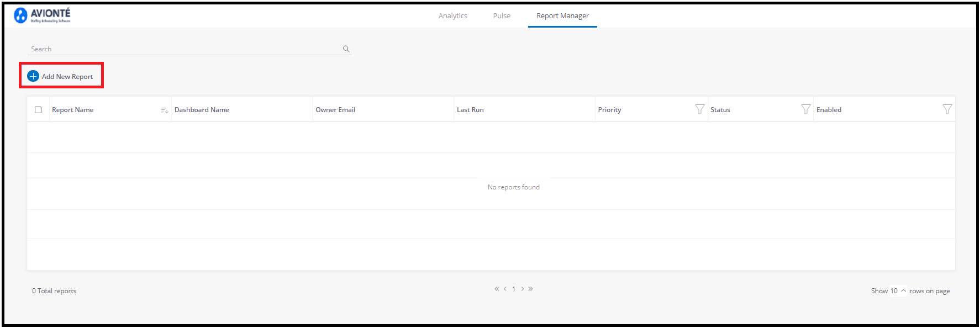Click the Priority column header text
Viewport: 980px width, 328px height.
609,110
